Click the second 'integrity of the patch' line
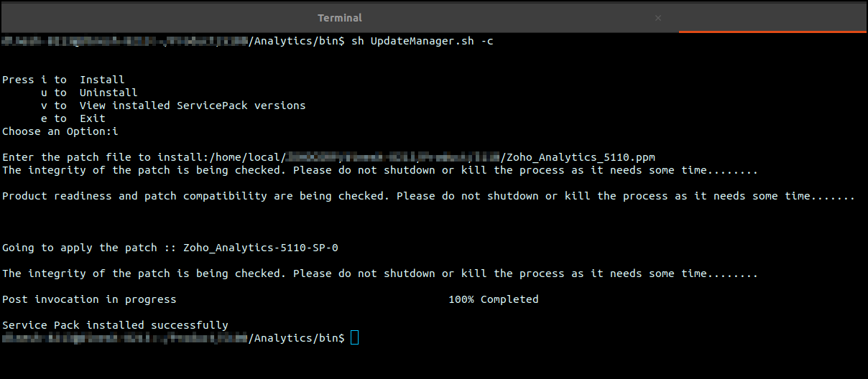868x379 pixels. pos(380,273)
